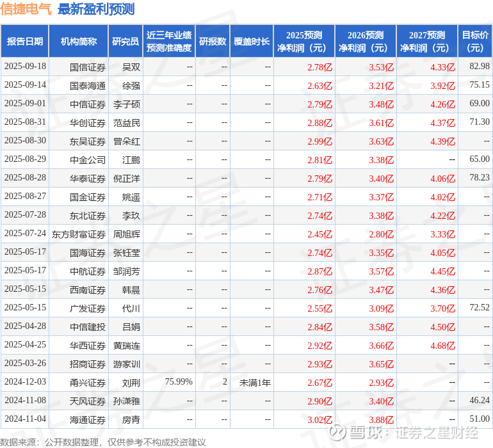Click target price 72.52

click(x=480, y=307)
